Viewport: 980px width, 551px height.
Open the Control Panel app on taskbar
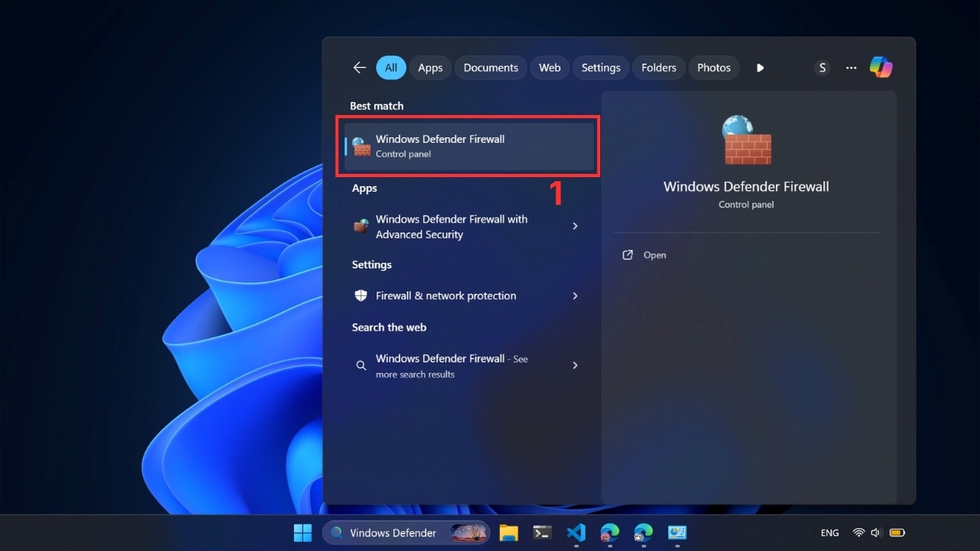677,533
